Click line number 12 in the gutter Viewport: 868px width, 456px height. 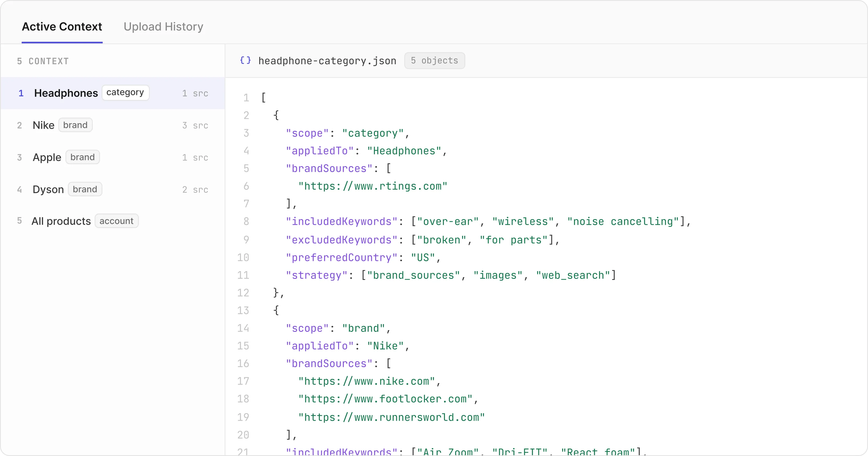(x=243, y=293)
